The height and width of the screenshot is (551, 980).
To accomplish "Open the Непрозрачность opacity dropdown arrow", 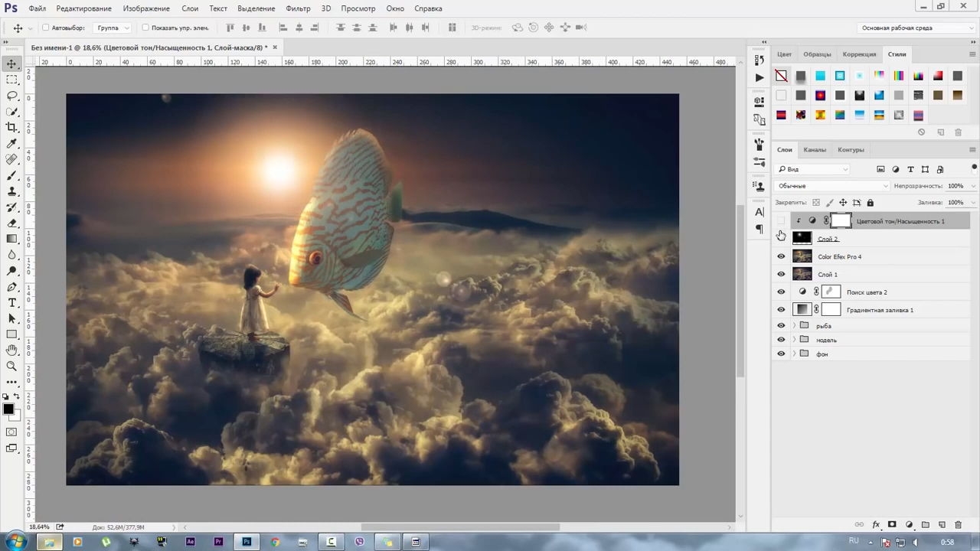I will pos(974,186).
